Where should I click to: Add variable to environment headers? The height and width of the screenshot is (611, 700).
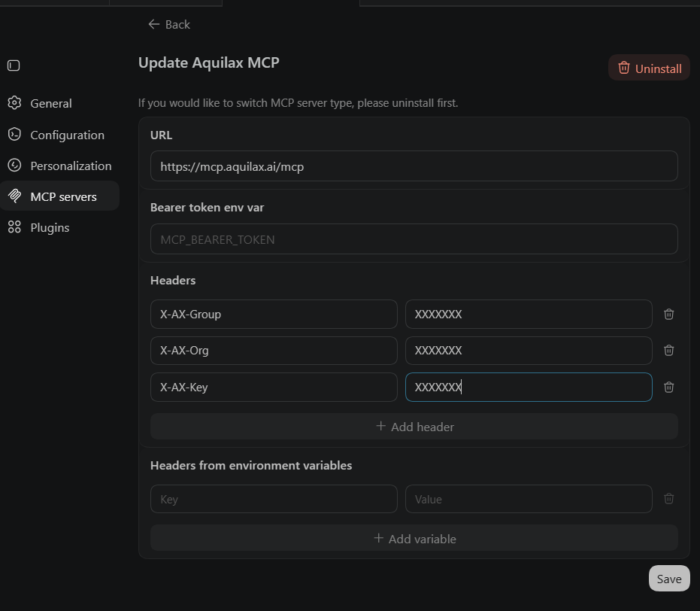pyautogui.click(x=414, y=538)
